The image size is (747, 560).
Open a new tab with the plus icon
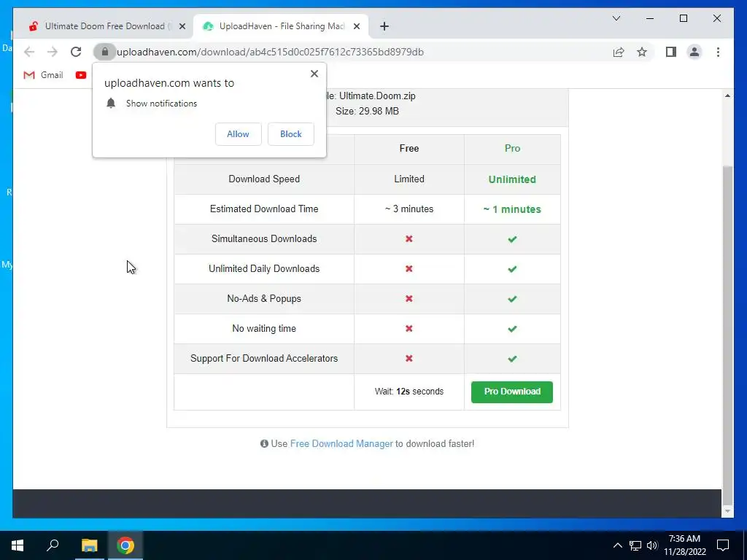384,26
